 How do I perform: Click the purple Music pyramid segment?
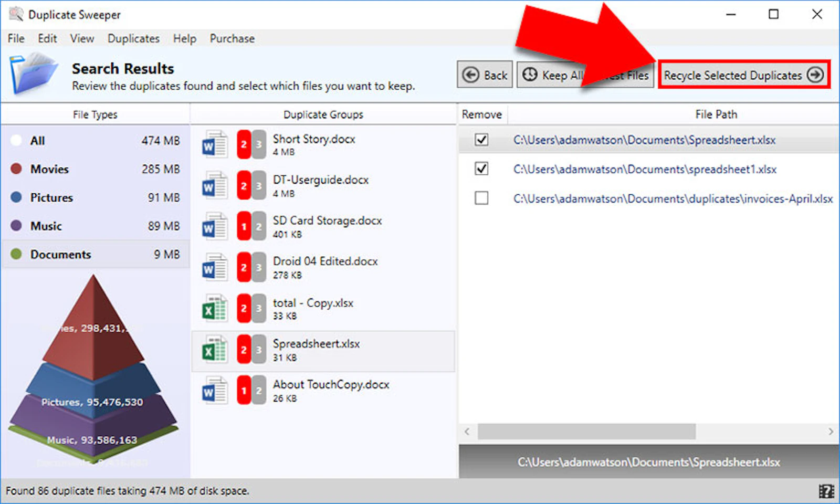coord(93,425)
